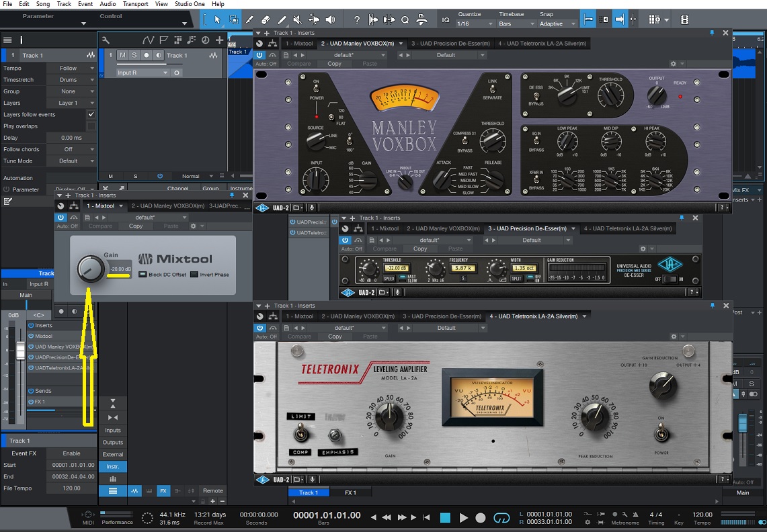The width and height of the screenshot is (767, 532).
Task: Switch to UAD Precision De-Esser tab in VOXBOX window
Action: coord(450,44)
